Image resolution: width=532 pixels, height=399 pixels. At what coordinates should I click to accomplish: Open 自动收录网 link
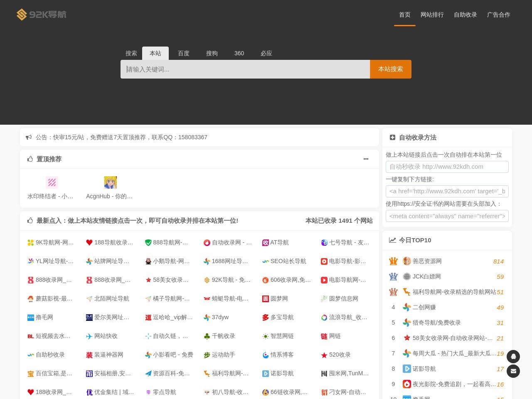(x=228, y=242)
